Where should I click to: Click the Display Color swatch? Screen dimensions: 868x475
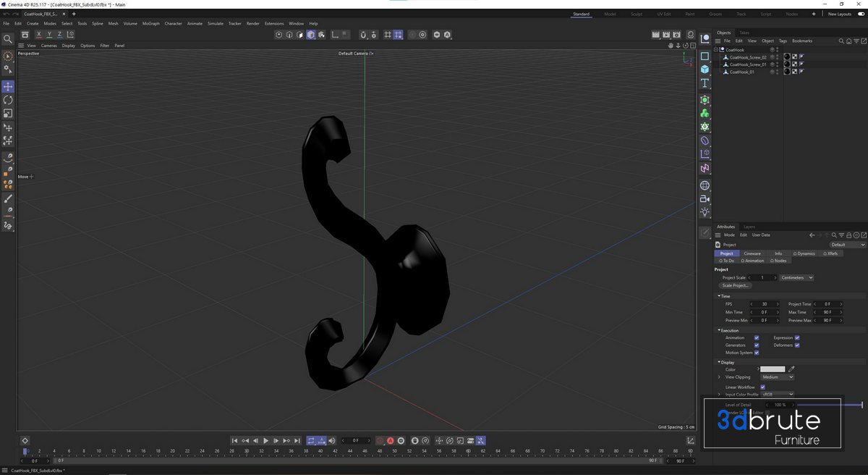point(772,369)
